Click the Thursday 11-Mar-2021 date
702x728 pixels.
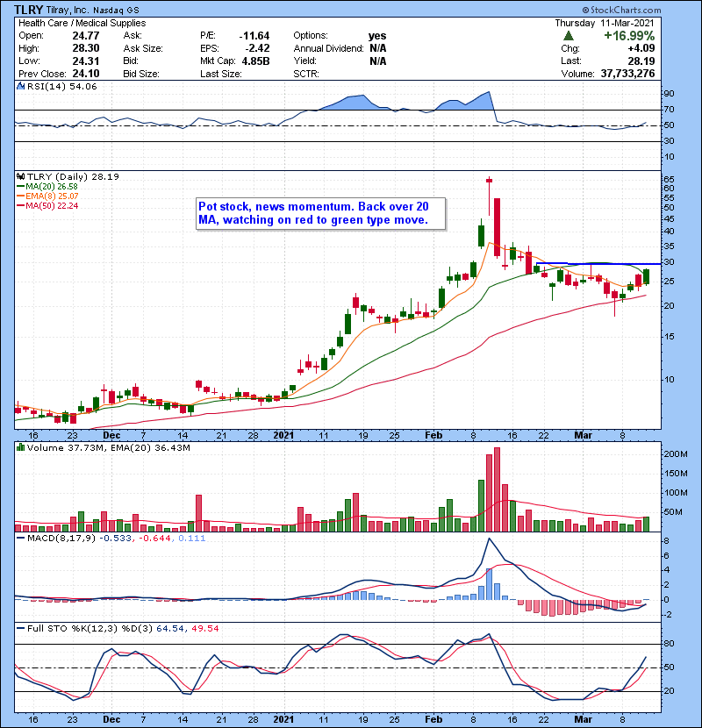[605, 23]
